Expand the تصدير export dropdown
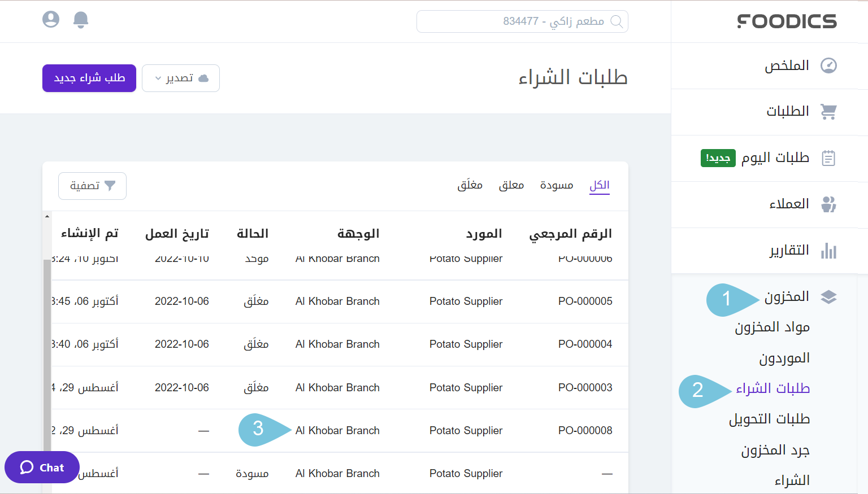Image resolution: width=868 pixels, height=494 pixels. (180, 78)
